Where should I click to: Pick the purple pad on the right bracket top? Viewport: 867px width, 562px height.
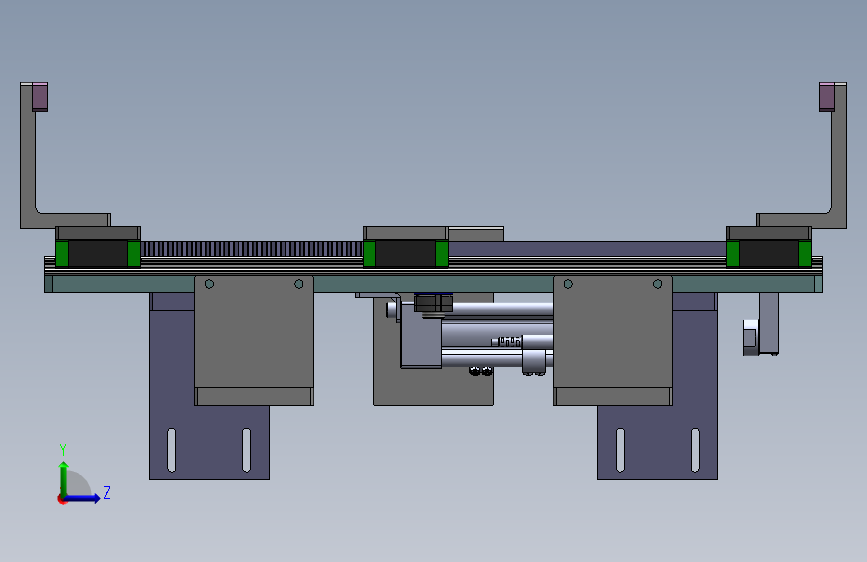(x=827, y=97)
